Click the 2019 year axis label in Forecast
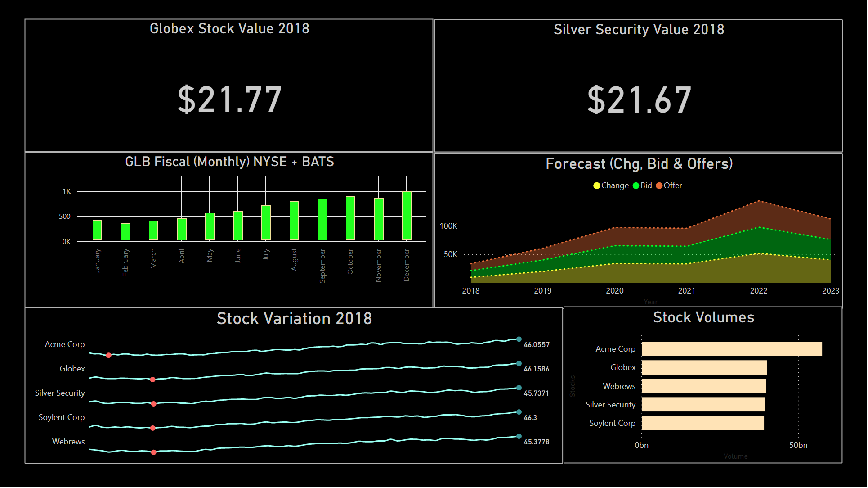The image size is (868, 488). [543, 291]
